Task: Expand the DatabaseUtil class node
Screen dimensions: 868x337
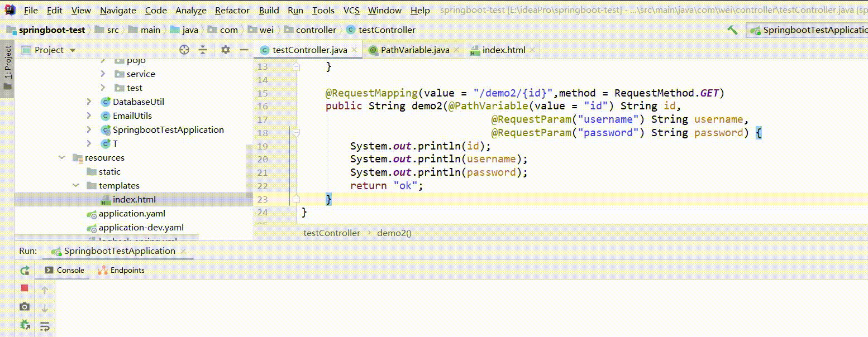Action: click(x=89, y=102)
